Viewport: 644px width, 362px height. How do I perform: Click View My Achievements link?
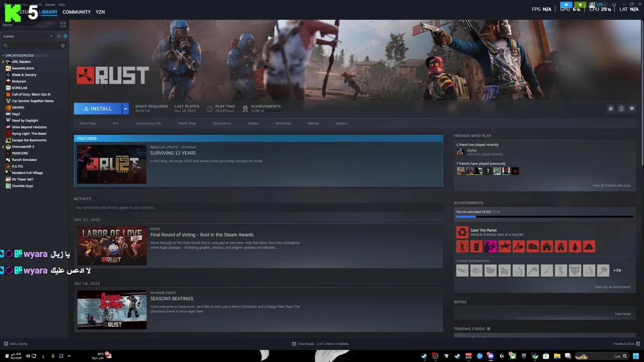[x=612, y=287]
